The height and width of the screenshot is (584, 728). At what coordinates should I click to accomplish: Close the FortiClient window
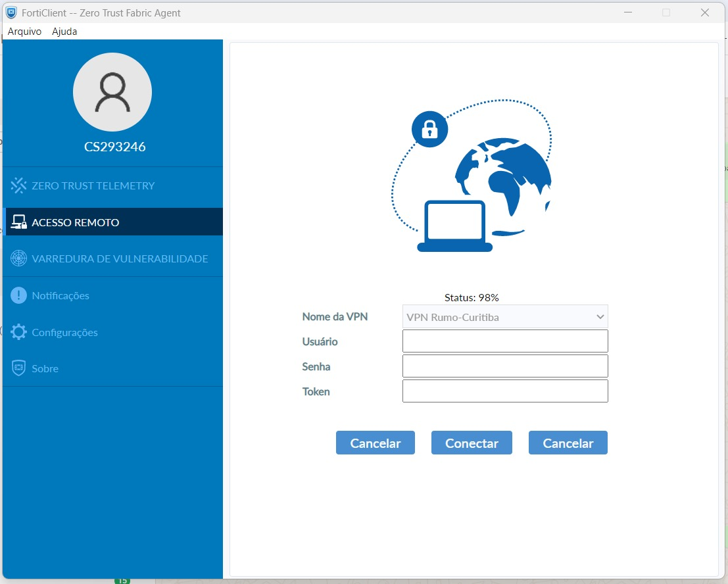[705, 12]
